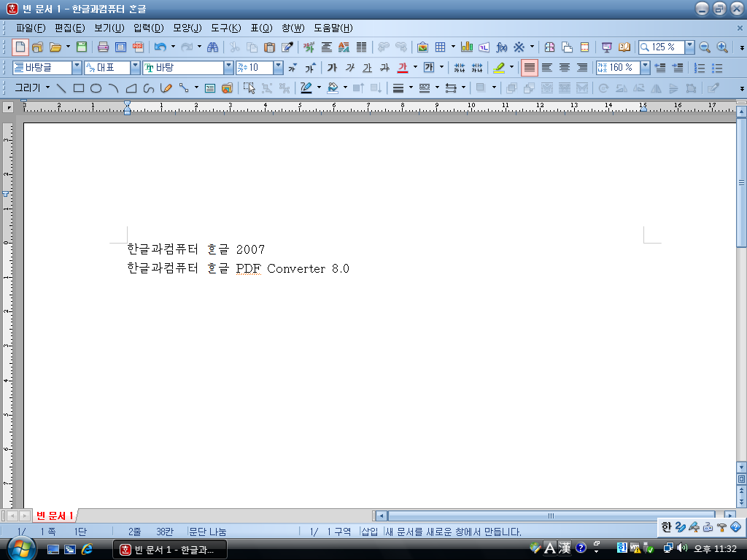Create a new blank document
Screen dimensions: 747x560
20,47
